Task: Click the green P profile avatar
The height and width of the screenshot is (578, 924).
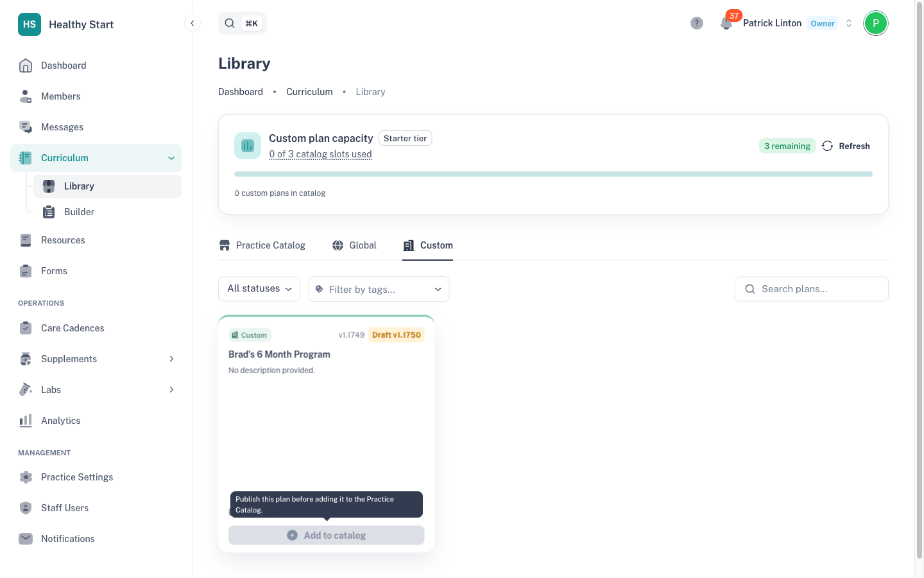Action: 875,23
